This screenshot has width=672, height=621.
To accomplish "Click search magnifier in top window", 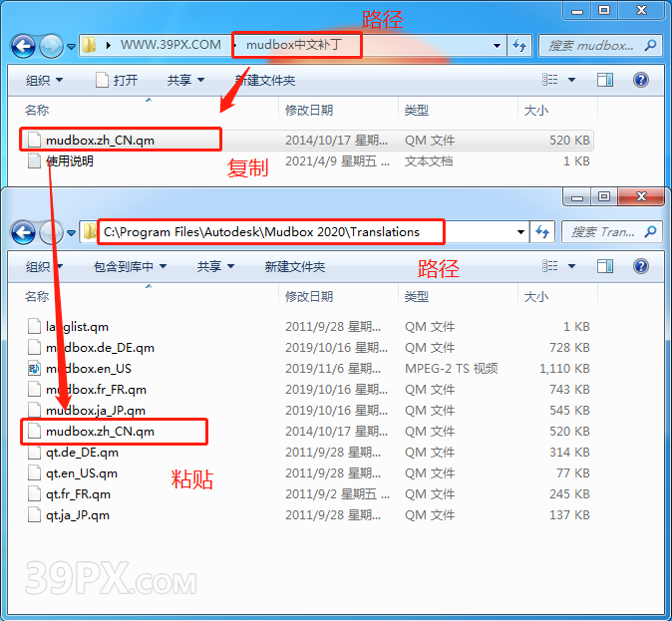I will pyautogui.click(x=650, y=46).
